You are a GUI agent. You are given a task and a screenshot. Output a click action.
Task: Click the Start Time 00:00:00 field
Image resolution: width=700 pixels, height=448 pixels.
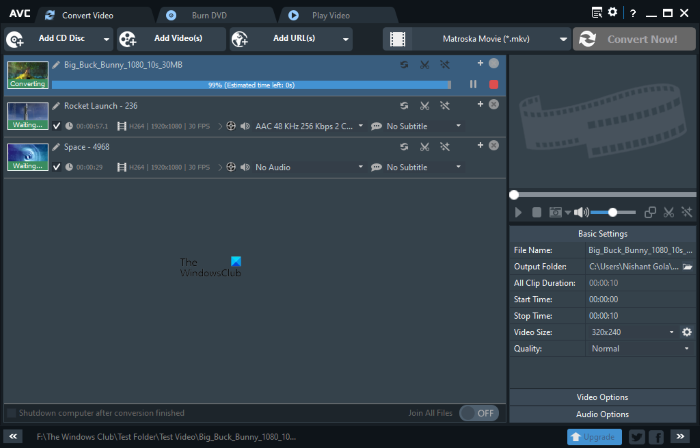[641, 299]
